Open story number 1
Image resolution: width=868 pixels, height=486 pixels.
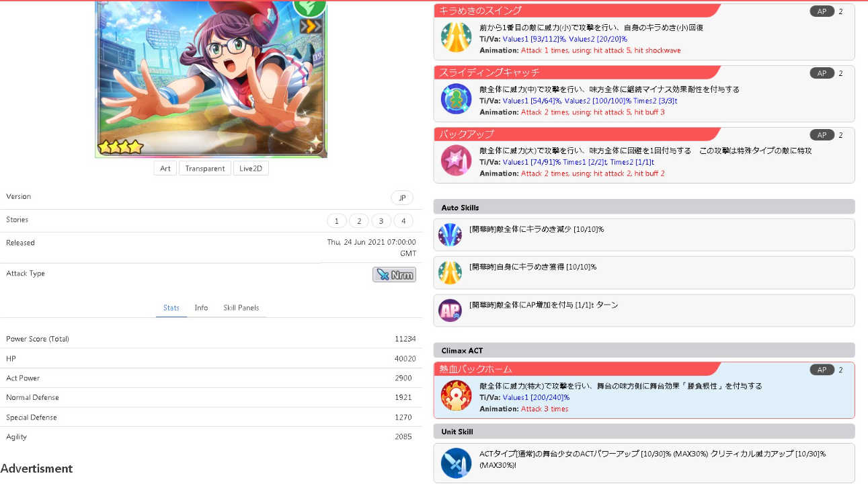[x=336, y=221]
